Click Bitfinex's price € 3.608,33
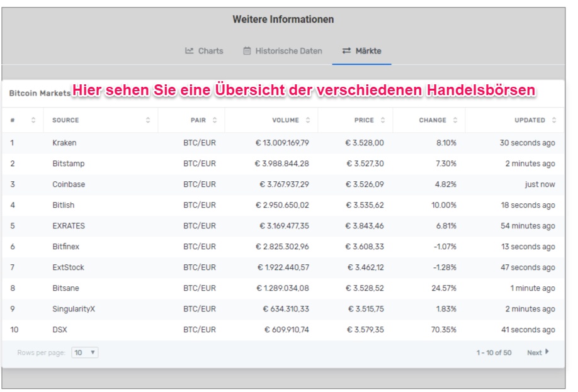 coord(364,247)
